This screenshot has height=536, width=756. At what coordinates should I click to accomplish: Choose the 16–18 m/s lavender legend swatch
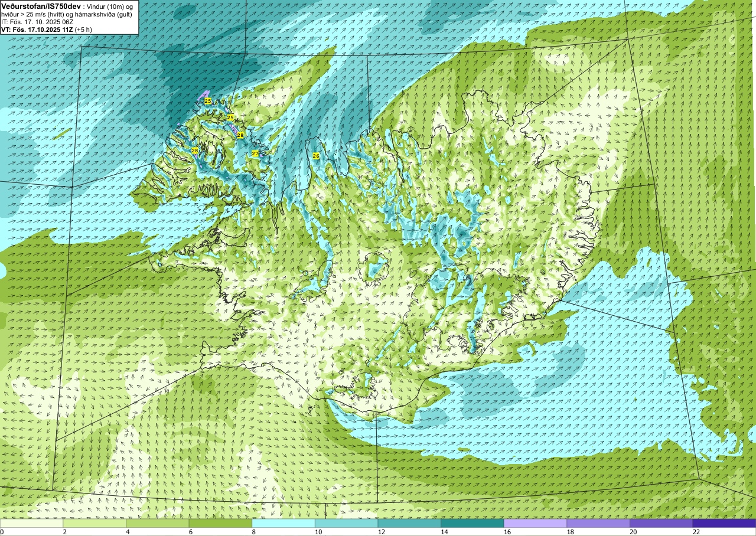(x=536, y=523)
